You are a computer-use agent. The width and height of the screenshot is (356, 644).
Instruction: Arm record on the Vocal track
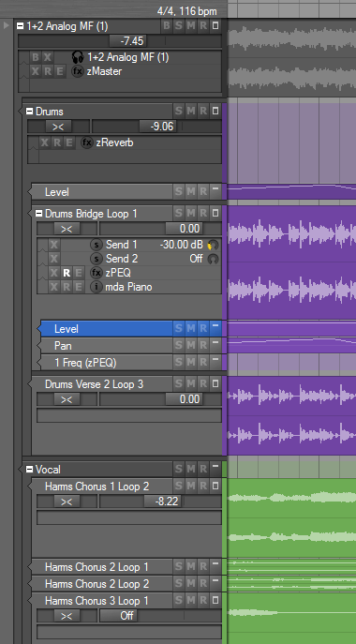pyautogui.click(x=203, y=469)
